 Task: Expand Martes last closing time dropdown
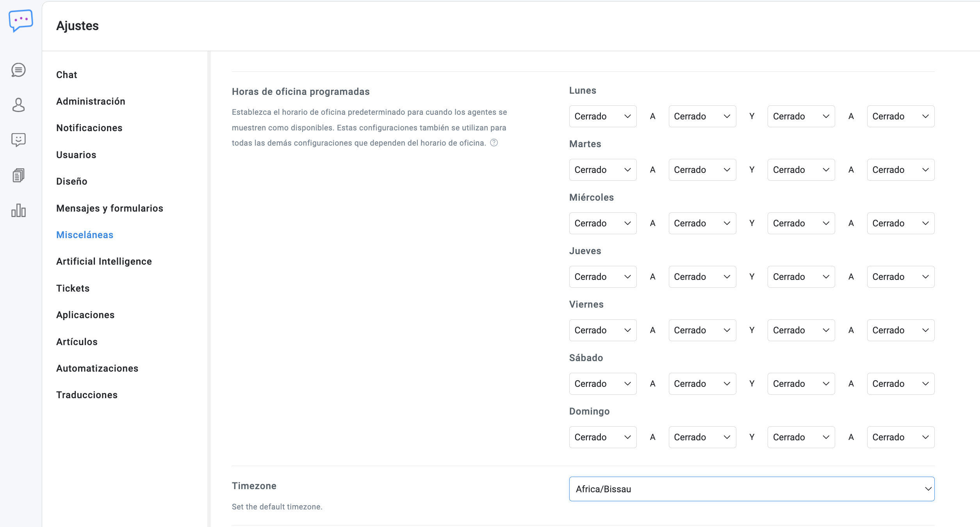(x=900, y=170)
